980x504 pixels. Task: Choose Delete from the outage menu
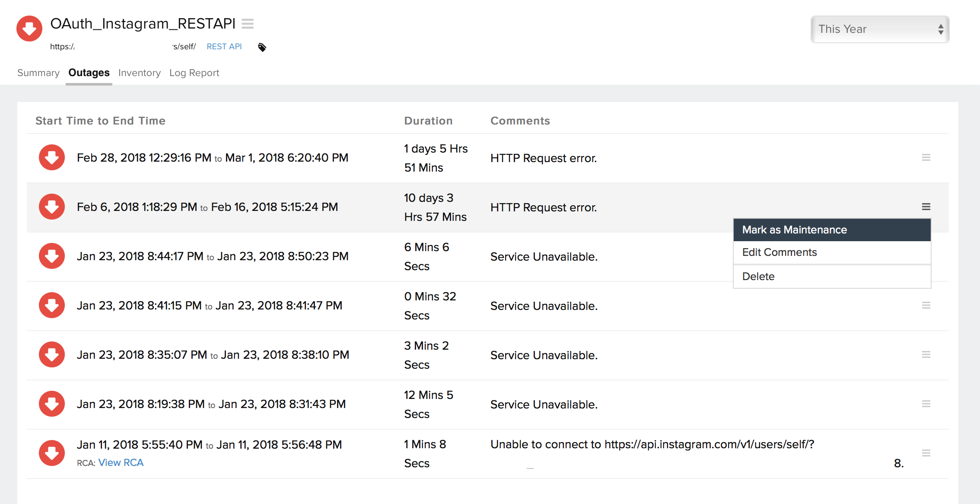[758, 277]
